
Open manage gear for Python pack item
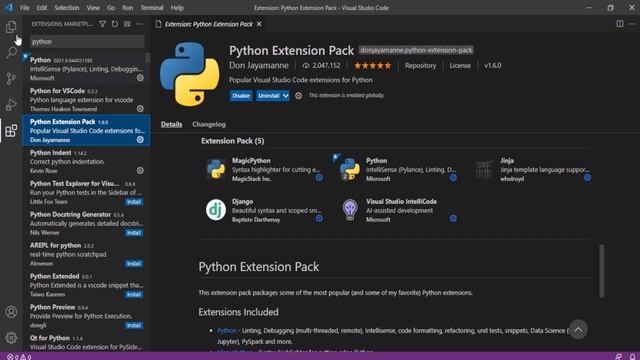(453, 178)
